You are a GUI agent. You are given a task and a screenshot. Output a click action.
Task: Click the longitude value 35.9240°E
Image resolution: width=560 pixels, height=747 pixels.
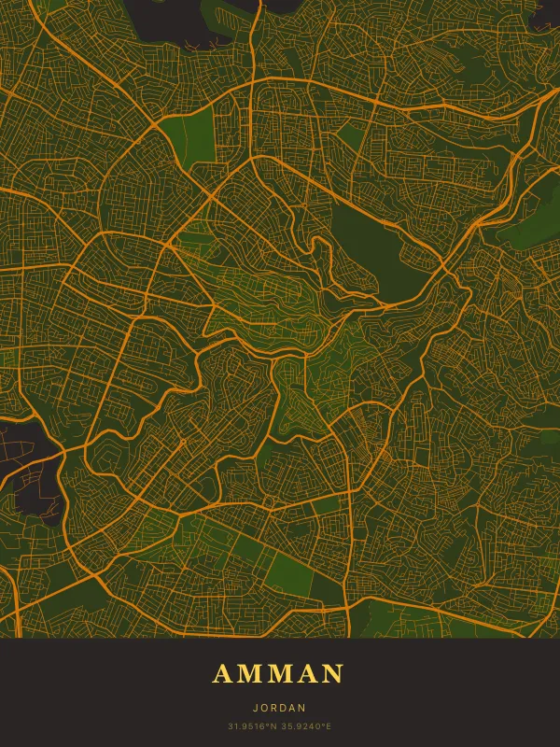[x=308, y=726]
